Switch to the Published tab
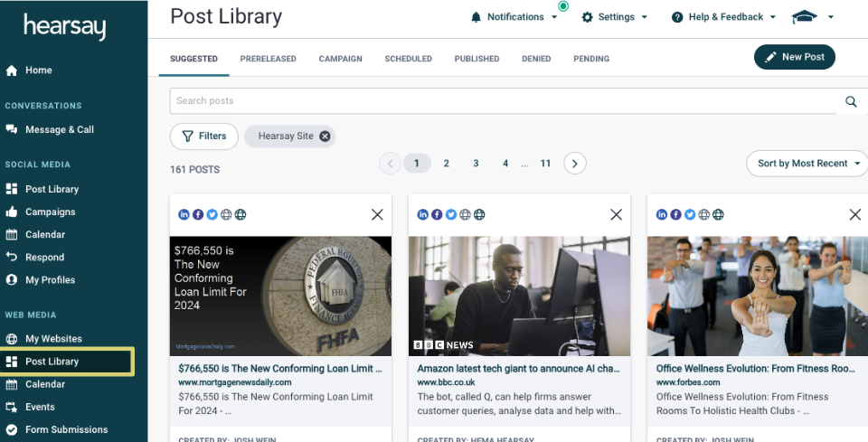The height and width of the screenshot is (442, 868). (477, 59)
